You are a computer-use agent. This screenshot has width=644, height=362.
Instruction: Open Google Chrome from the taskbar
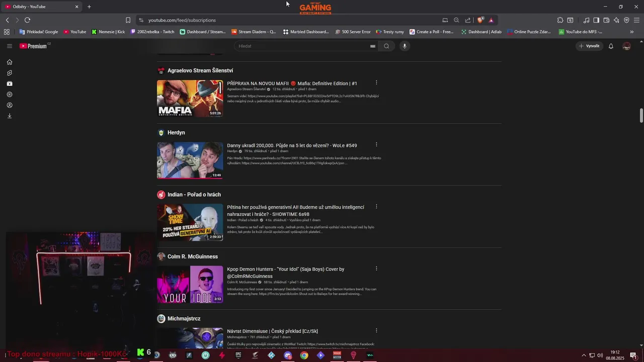coord(304,355)
